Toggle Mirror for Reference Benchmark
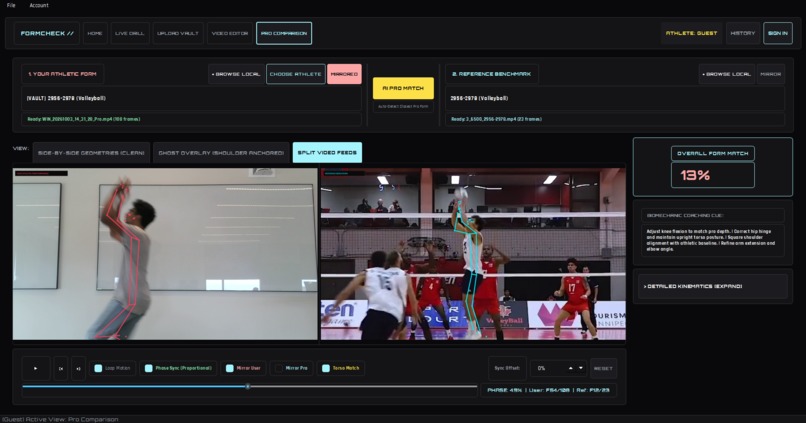 coord(771,74)
